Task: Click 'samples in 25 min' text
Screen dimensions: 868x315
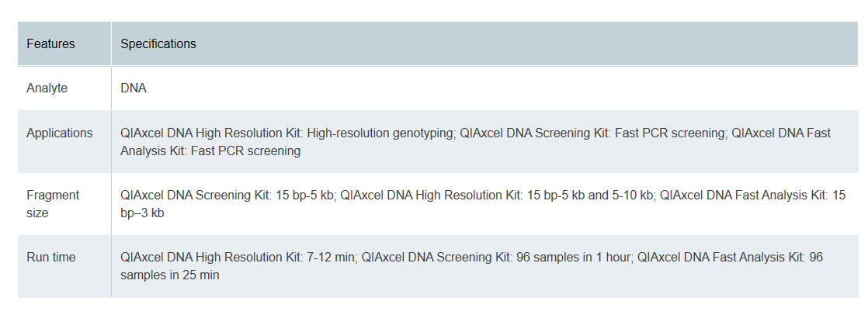Action: [169, 275]
